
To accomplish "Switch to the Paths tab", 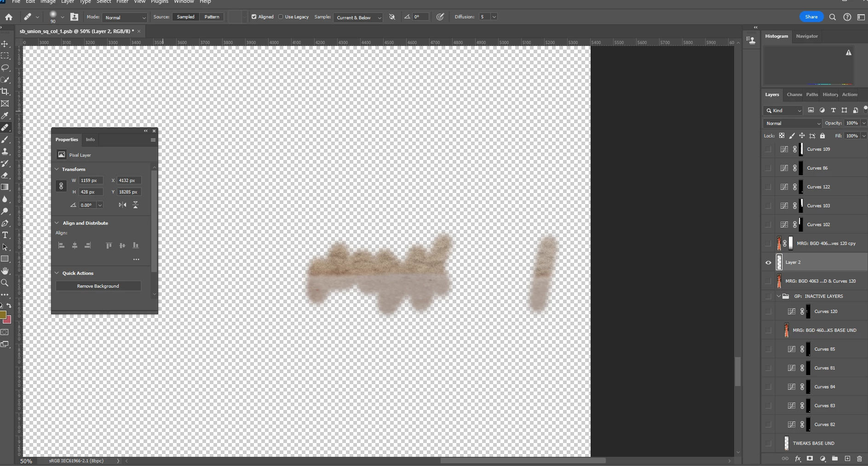I will (812, 95).
